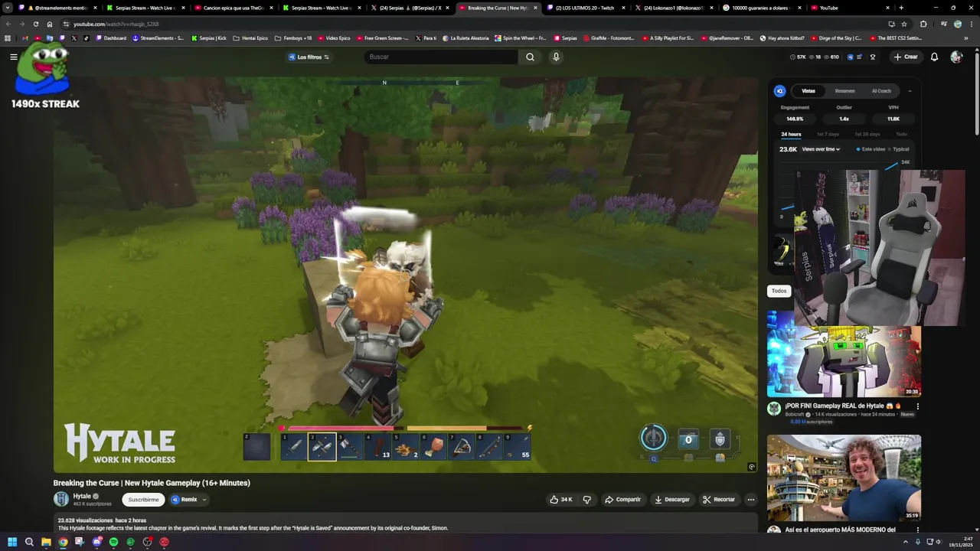Open the account avatar menu

tap(955, 57)
